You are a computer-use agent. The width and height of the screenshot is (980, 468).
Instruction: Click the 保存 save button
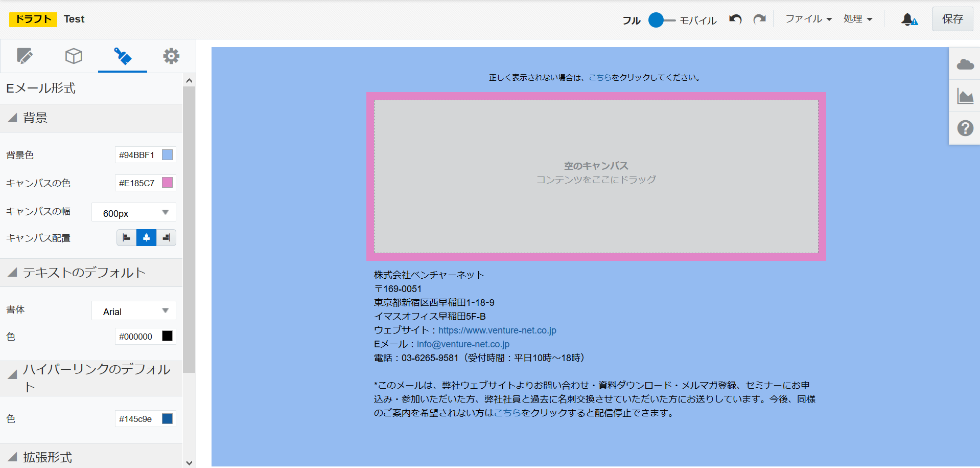pos(952,19)
